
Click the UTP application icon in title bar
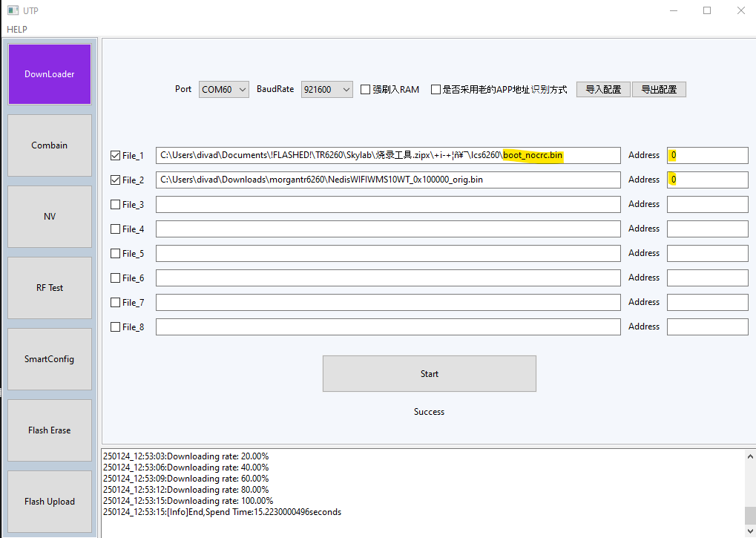tap(13, 10)
